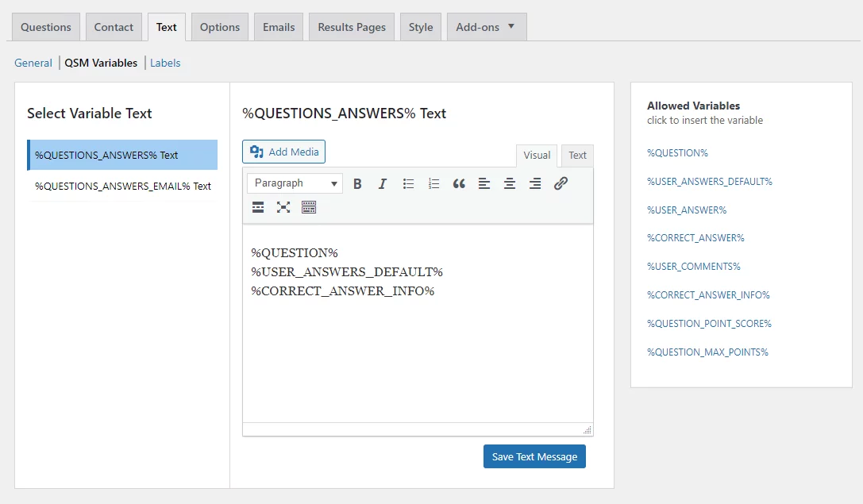This screenshot has width=863, height=504.
Task: Click Save Text Message button
Action: [534, 456]
